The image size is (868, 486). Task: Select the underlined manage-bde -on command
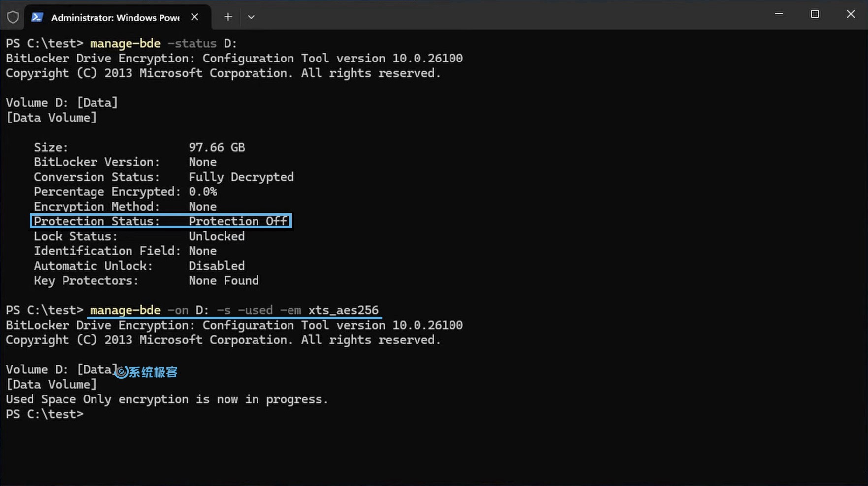click(234, 310)
